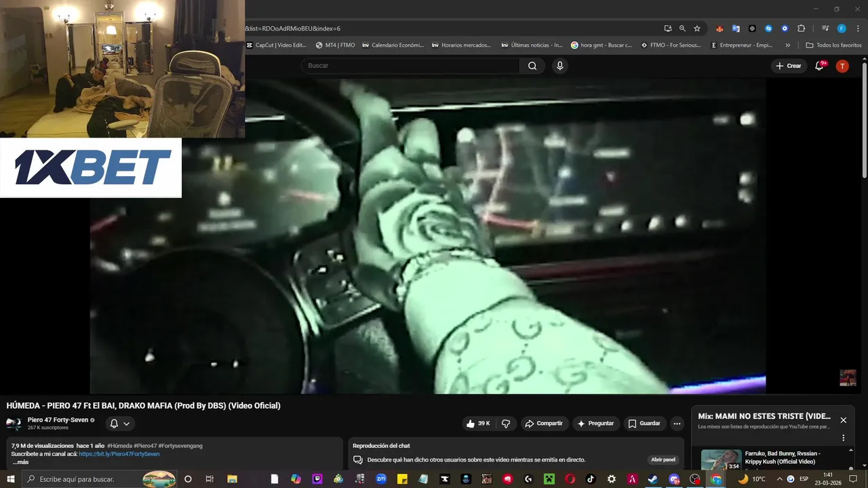
Task: Bookmark this page with the star icon
Action: coord(696,28)
